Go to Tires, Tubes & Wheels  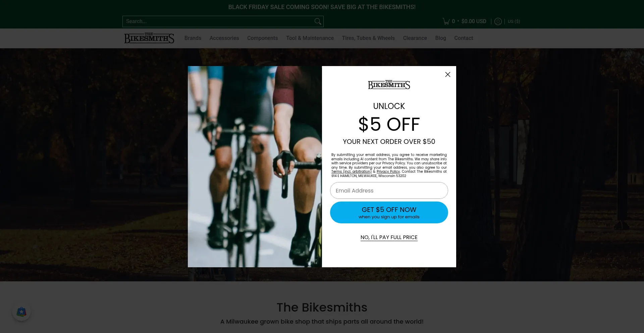(368, 38)
